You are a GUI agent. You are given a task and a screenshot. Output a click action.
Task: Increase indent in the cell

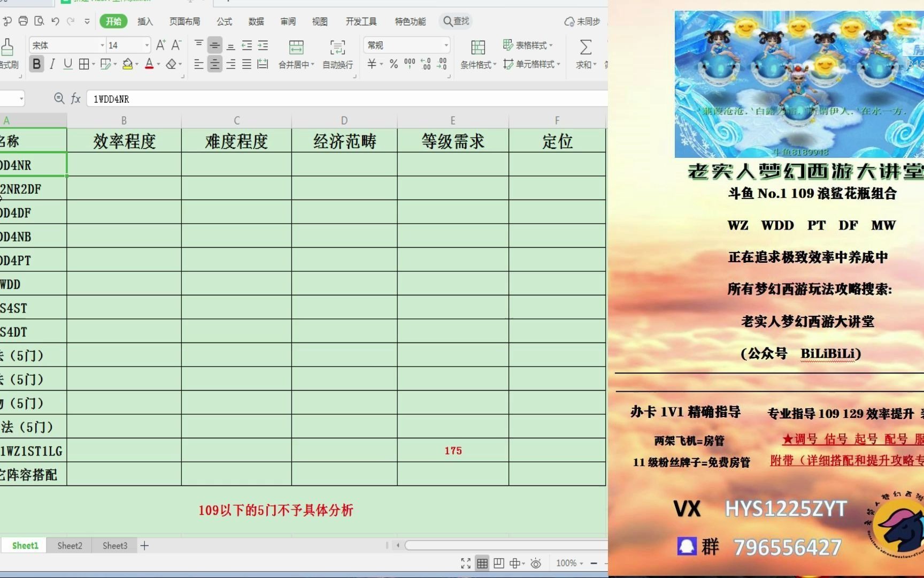pyautogui.click(x=263, y=45)
